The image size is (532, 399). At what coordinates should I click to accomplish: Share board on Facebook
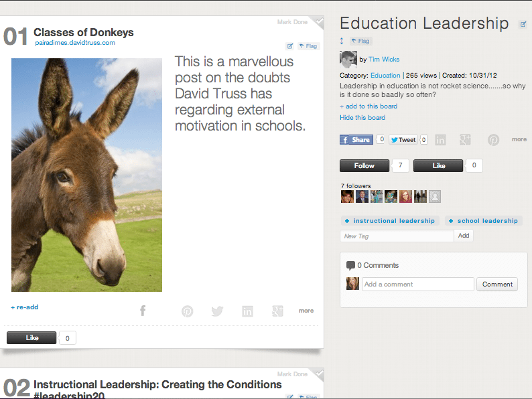tap(356, 140)
